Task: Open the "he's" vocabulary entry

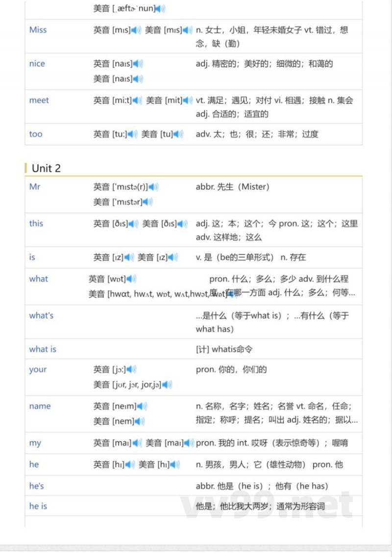Action: [36, 486]
